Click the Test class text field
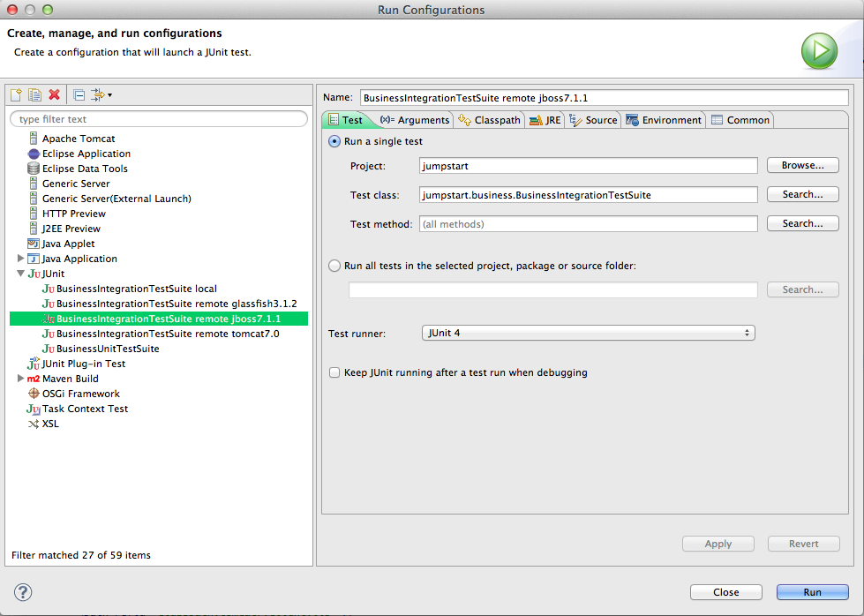This screenshot has height=616, width=864. point(588,195)
